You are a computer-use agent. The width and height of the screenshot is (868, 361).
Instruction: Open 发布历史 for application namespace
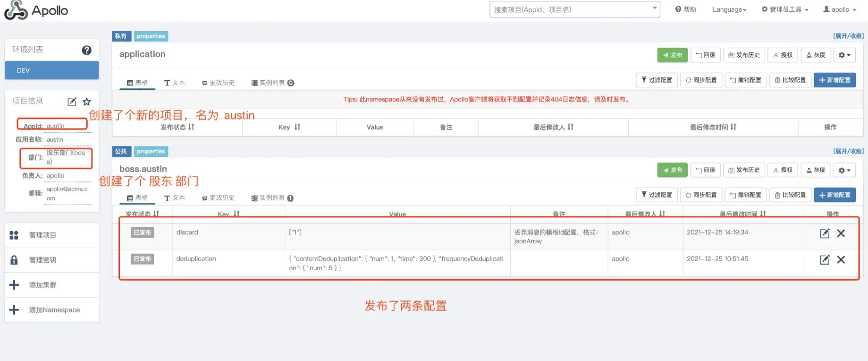(744, 55)
